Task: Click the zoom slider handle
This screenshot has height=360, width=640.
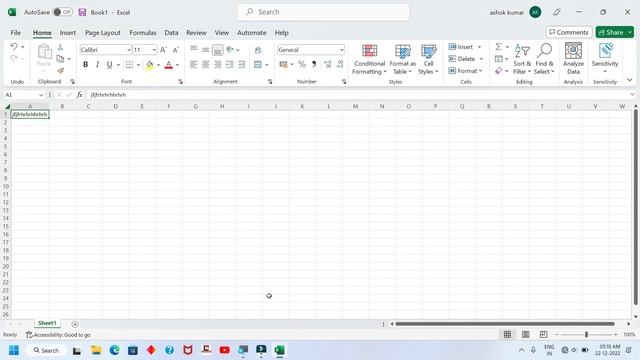Action: pos(586,335)
